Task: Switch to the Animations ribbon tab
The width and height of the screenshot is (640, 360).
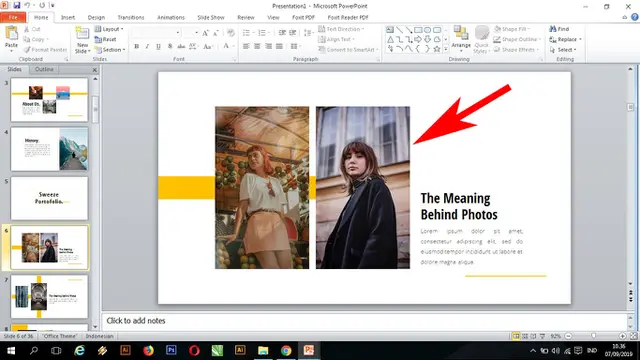Action: (171, 18)
